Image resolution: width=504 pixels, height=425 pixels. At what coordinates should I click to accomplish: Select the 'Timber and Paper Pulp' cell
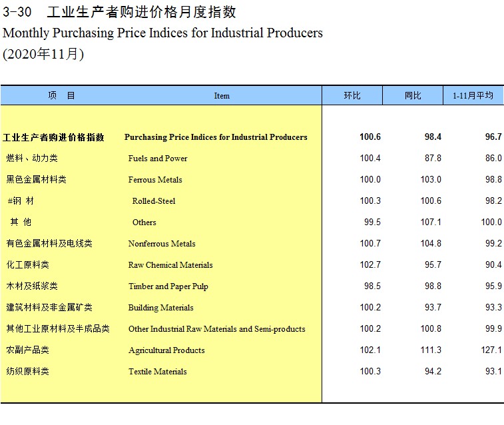point(168,286)
